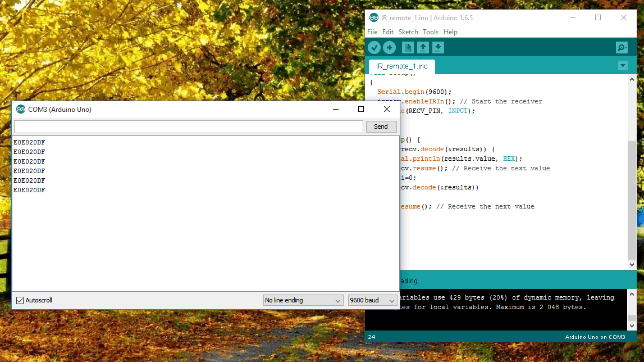
Task: Open the tab options dropdown arrow
Action: point(622,66)
